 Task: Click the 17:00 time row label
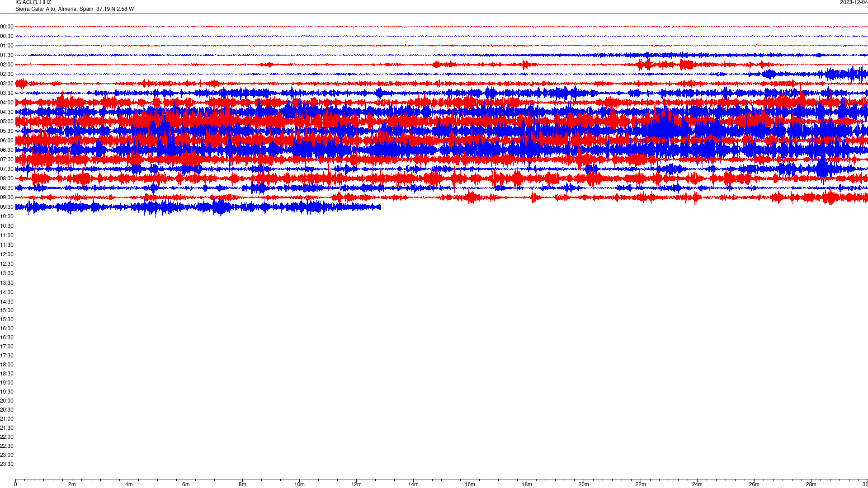[7, 347]
